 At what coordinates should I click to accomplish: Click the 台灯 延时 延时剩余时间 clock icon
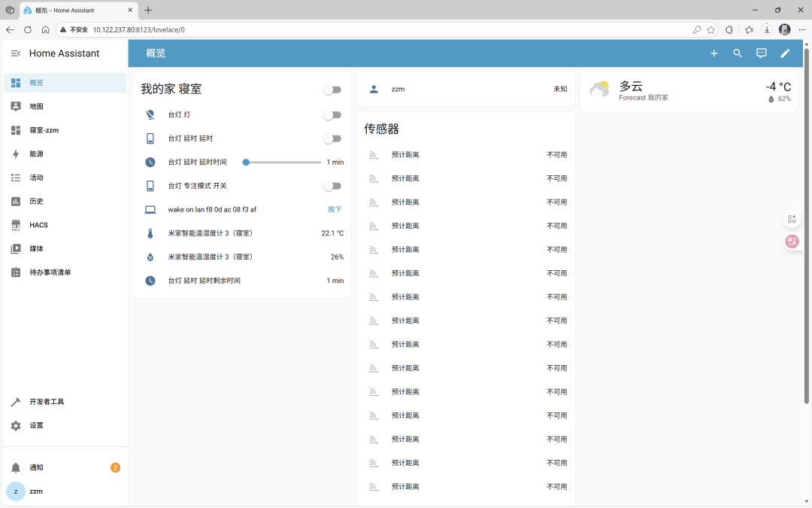point(150,281)
